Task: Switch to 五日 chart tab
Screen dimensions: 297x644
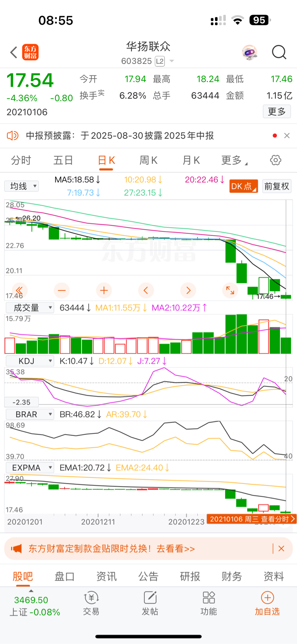Action: [x=63, y=160]
